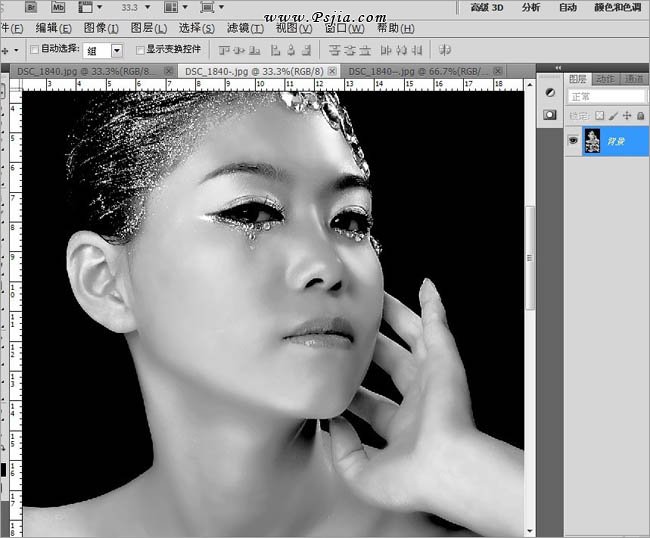The height and width of the screenshot is (538, 650).
Task: Select the 背景 layer thumbnail
Action: coord(593,142)
